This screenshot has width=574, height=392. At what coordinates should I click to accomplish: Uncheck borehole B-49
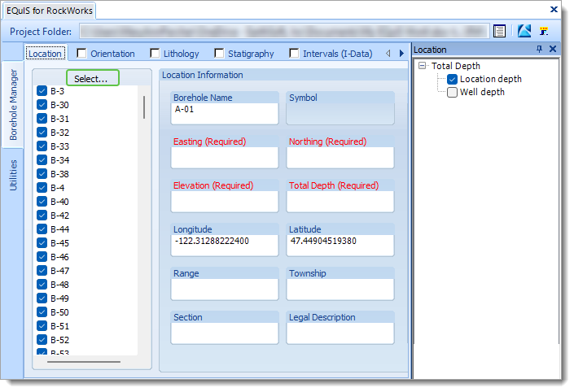click(42, 298)
